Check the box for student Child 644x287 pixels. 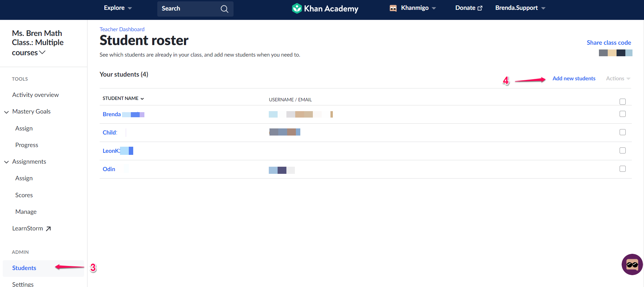pos(623,132)
